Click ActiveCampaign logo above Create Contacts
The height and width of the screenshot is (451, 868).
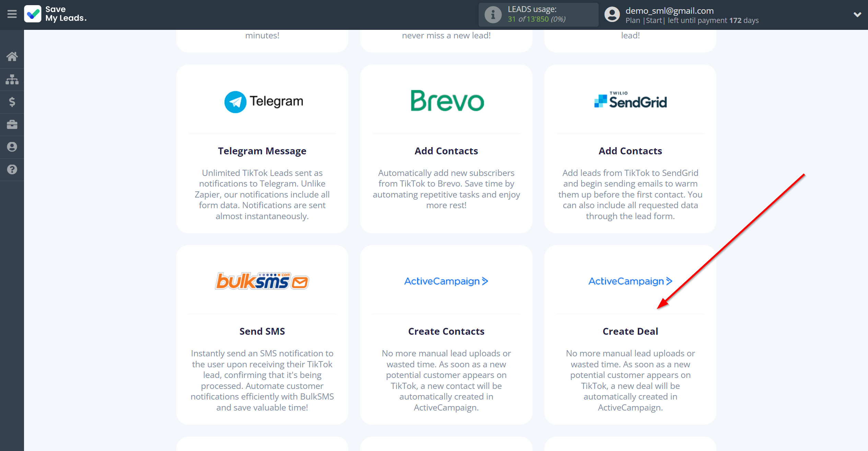click(x=446, y=281)
